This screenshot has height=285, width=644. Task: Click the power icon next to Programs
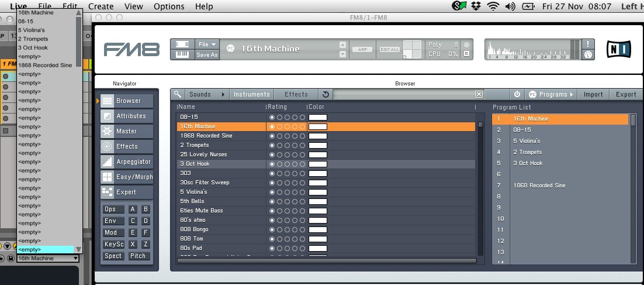tap(517, 94)
